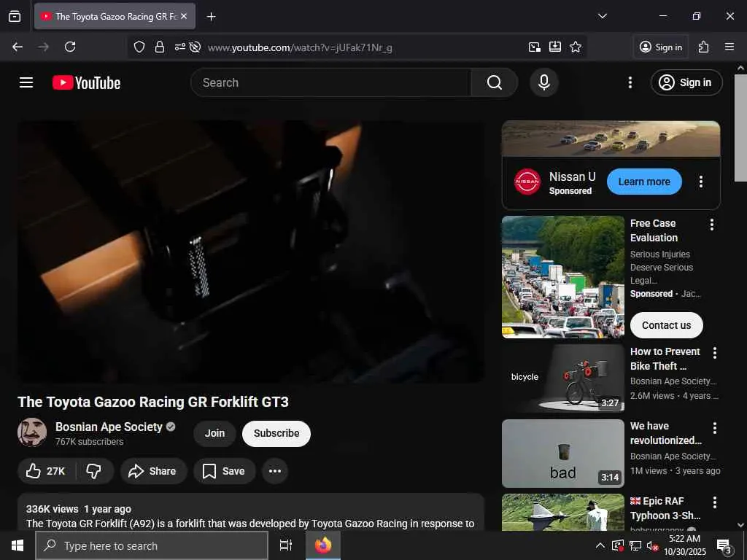Open taskbar clock showing 5:22 AM
The height and width of the screenshot is (560, 747).
click(685, 545)
